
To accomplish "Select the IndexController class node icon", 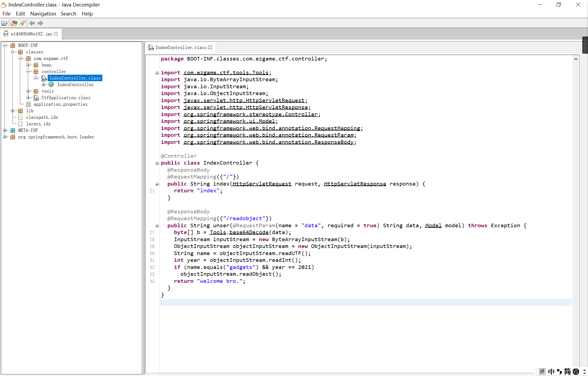I will [x=51, y=84].
